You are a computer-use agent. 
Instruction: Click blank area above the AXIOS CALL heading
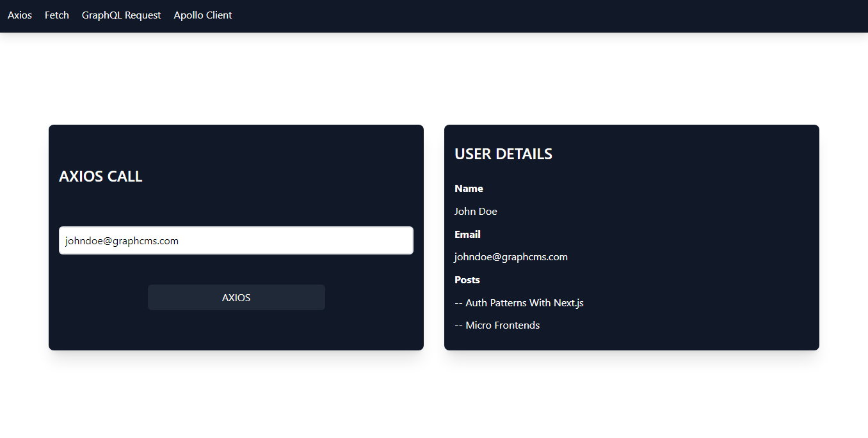point(236,144)
